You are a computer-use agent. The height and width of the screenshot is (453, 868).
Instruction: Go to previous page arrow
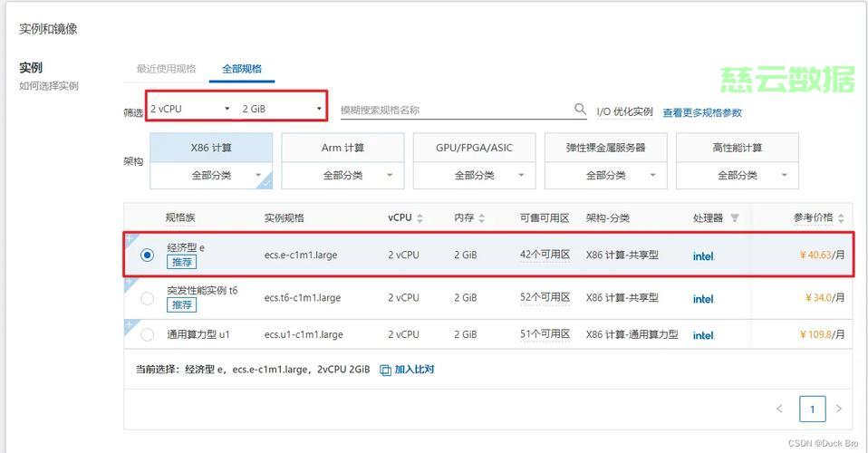tap(779, 410)
